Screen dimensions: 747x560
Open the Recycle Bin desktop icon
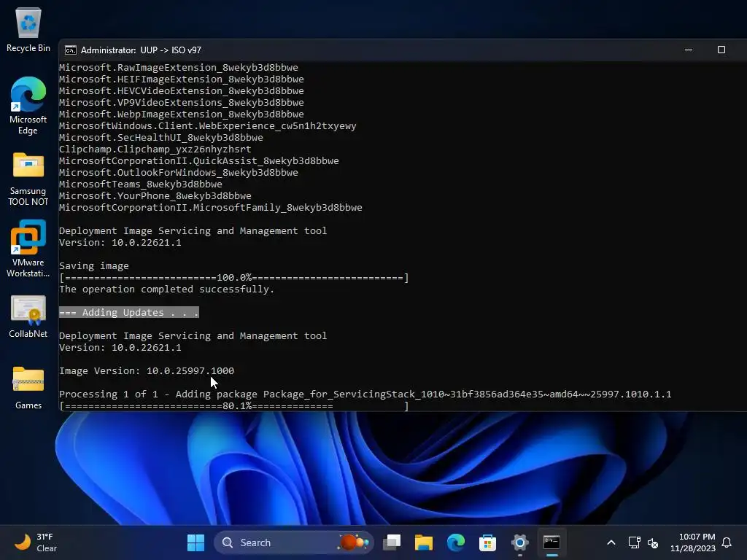pos(28,30)
